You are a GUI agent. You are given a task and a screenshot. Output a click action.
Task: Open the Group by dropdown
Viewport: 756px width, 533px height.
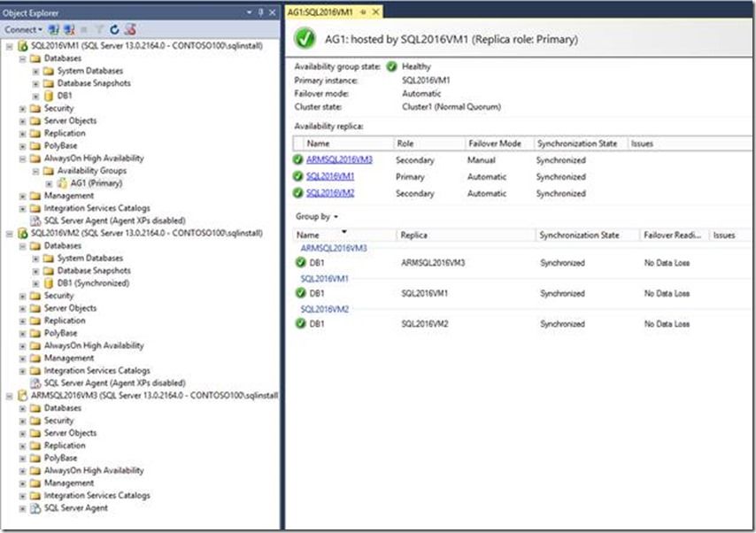pyautogui.click(x=317, y=217)
